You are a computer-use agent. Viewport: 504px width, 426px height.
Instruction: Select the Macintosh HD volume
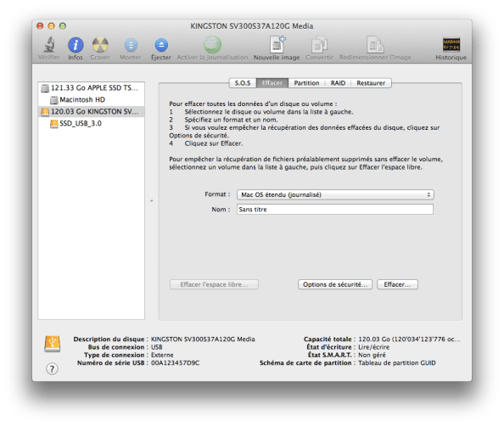(x=92, y=99)
